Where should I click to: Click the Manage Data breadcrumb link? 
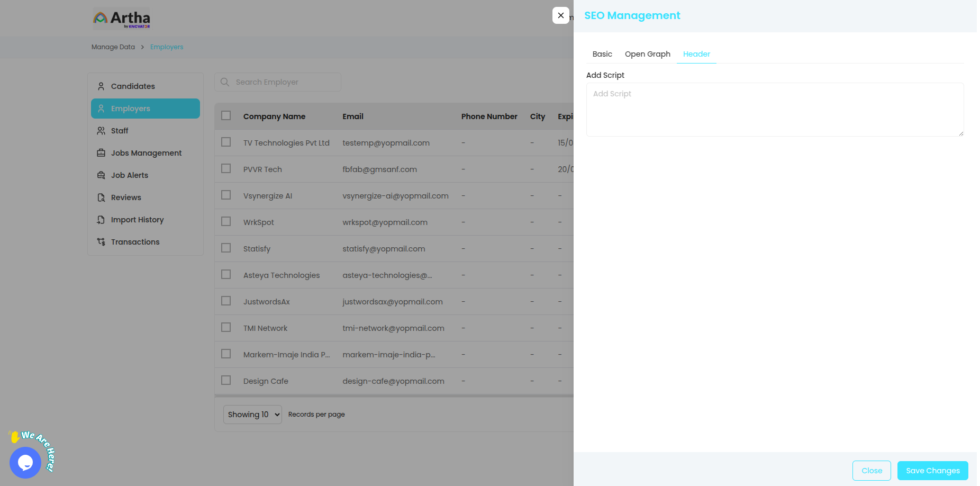tap(113, 47)
